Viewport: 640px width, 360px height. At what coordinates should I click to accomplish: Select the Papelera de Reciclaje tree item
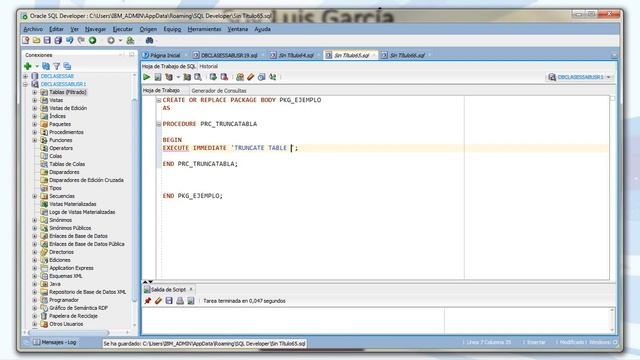click(73, 316)
